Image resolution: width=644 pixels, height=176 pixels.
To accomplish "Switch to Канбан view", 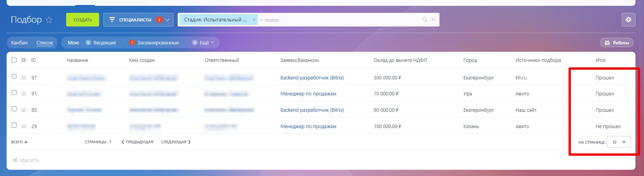I will tap(19, 43).
